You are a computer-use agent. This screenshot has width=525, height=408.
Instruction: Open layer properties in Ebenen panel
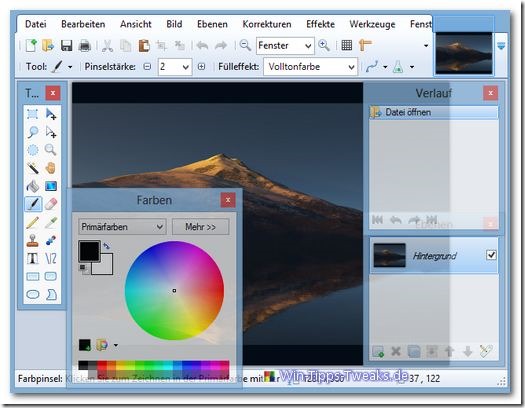tap(486, 351)
